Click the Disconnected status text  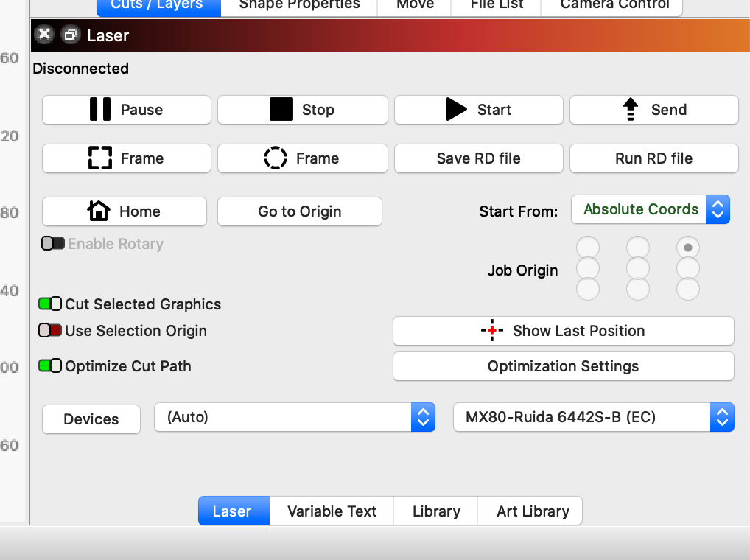tap(80, 69)
